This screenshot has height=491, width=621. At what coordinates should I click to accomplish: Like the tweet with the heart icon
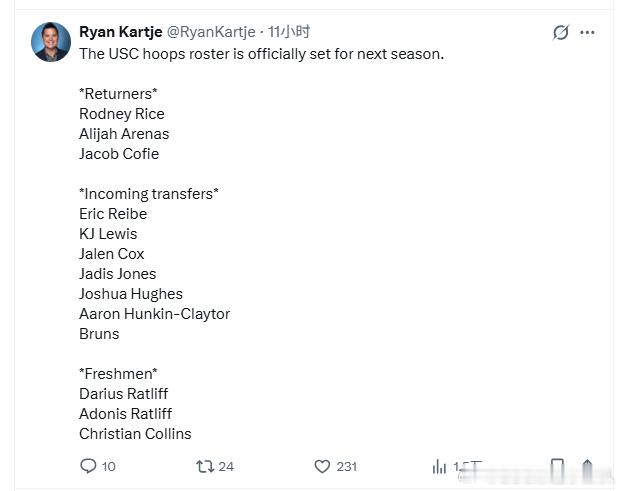[x=322, y=466]
